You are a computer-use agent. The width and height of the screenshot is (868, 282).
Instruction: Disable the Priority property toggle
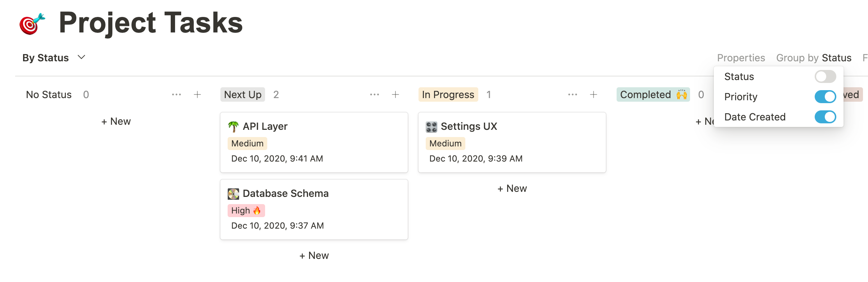pos(825,97)
